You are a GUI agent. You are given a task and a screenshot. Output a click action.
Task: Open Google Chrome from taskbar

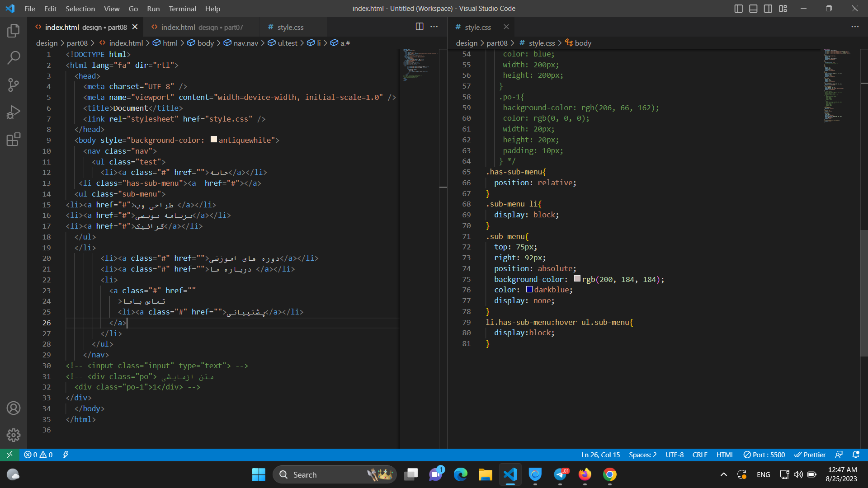pos(609,474)
